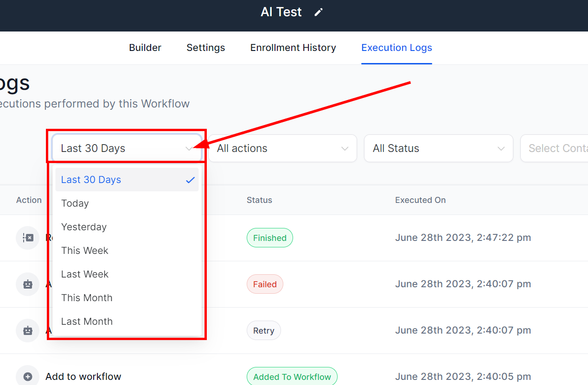Go to the Enrollment History tab
Viewport: 588px width, 385px height.
coord(293,48)
